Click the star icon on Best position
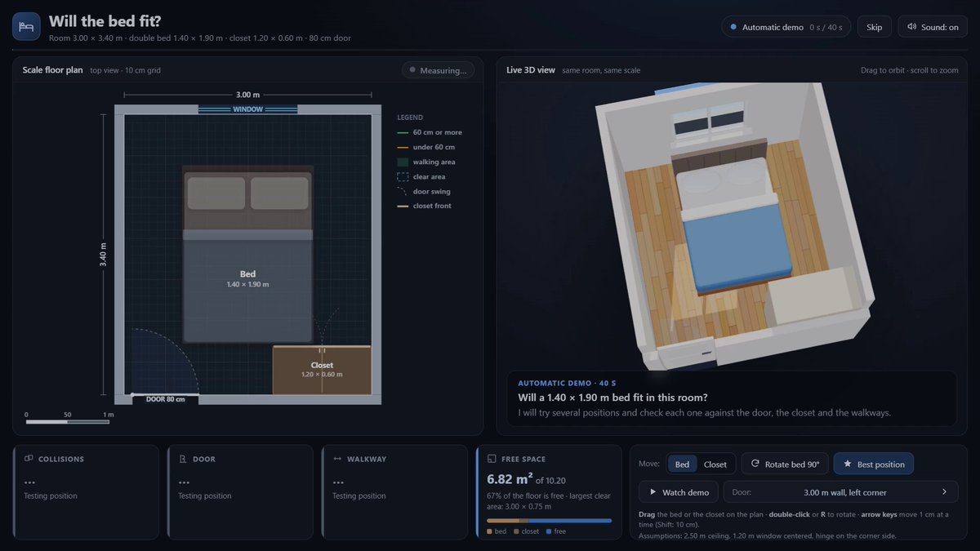Image resolution: width=980 pixels, height=551 pixels. 848,464
